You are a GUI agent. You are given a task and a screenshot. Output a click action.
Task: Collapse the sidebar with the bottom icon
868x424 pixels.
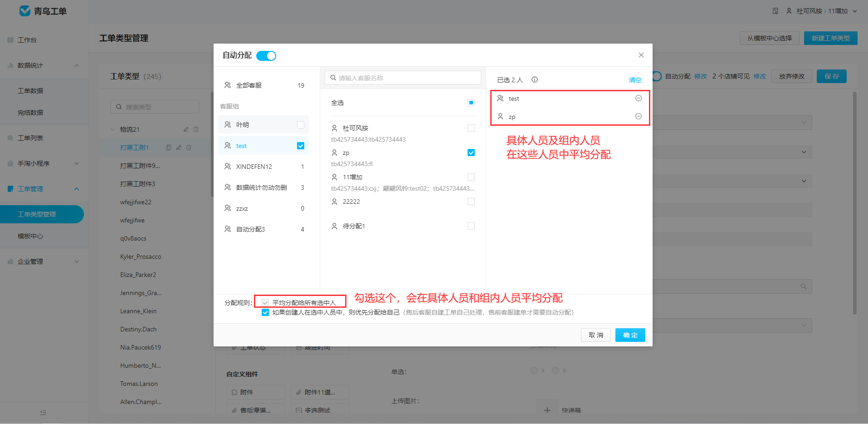click(43, 413)
